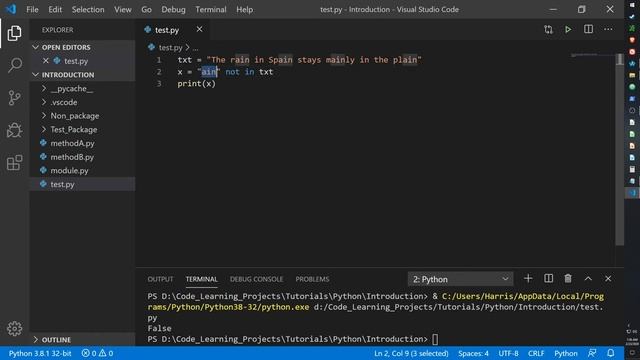The width and height of the screenshot is (640, 360).
Task: Close the terminal panel
Action: tap(608, 279)
